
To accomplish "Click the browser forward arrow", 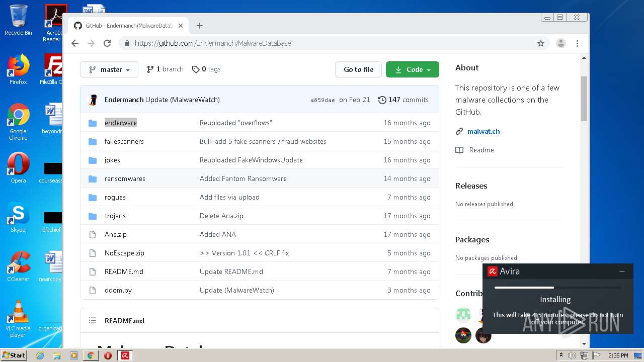I will [91, 43].
